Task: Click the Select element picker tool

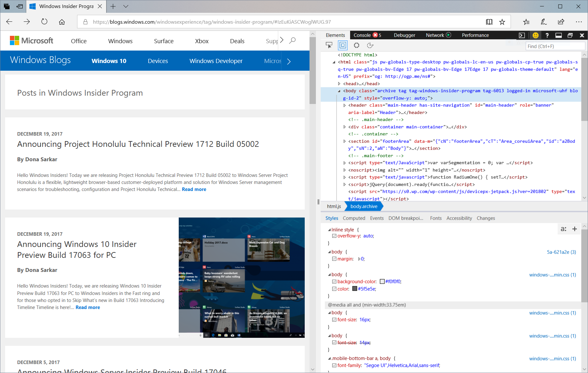Action: click(329, 45)
